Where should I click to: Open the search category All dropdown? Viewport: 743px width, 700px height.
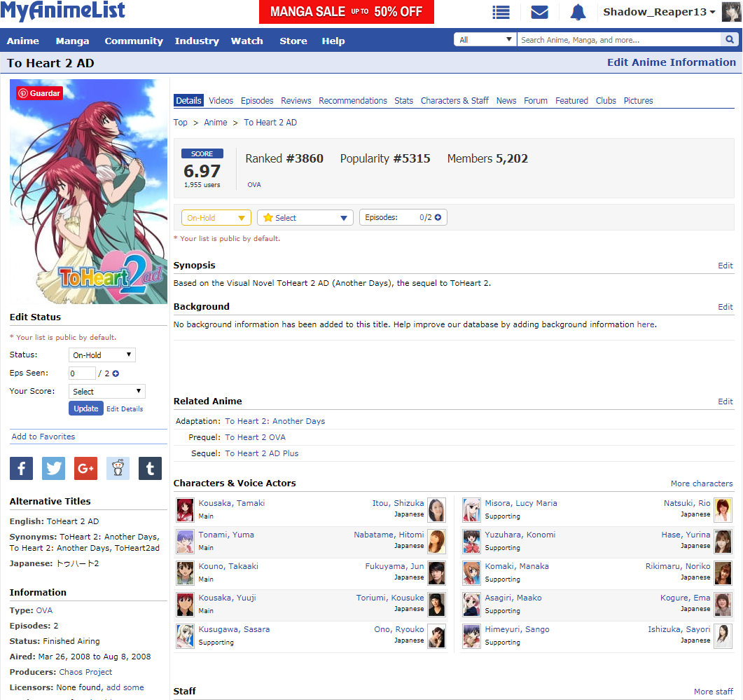coord(485,40)
